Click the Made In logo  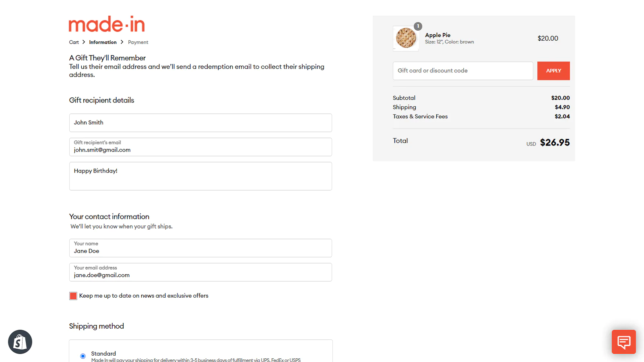coord(107,25)
